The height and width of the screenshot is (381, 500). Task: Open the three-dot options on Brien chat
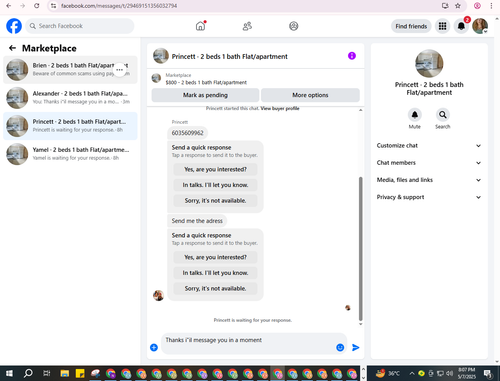coord(120,70)
